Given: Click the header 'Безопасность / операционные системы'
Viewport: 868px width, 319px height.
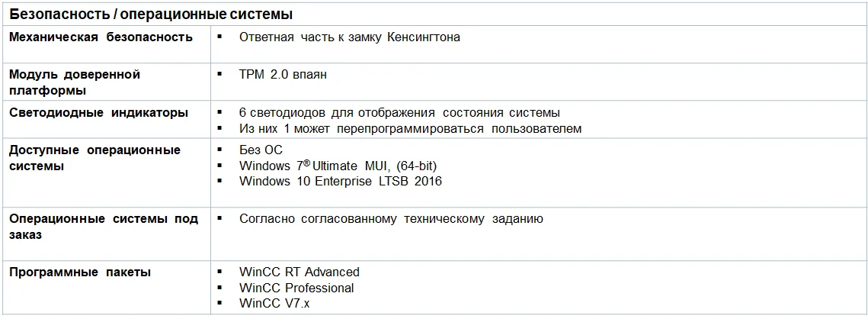Looking at the screenshot, I should pos(151,14).
